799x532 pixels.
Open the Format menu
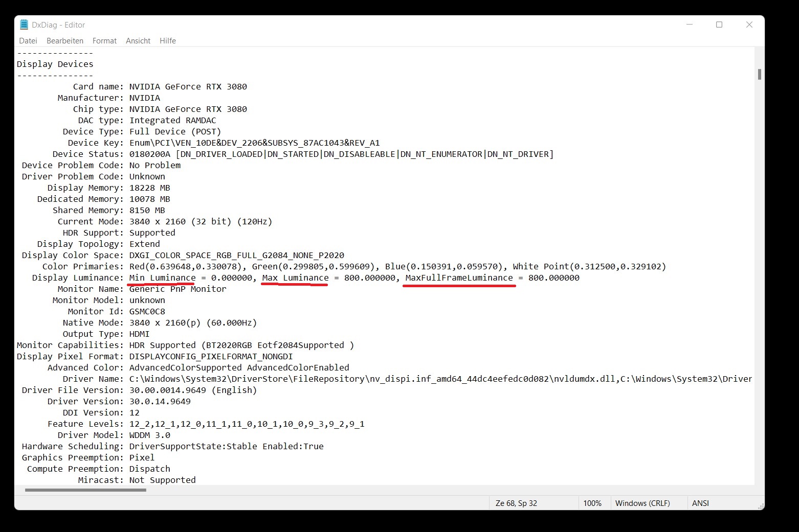pyautogui.click(x=104, y=41)
